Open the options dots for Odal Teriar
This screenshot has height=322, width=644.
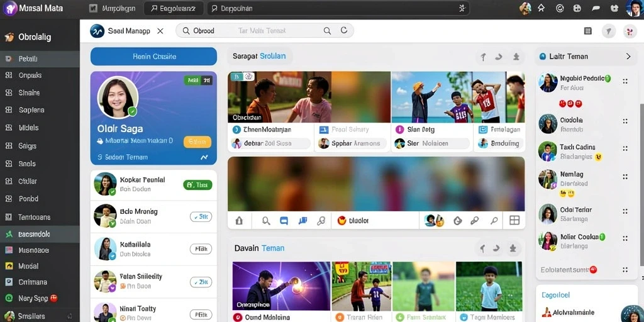pos(625,211)
